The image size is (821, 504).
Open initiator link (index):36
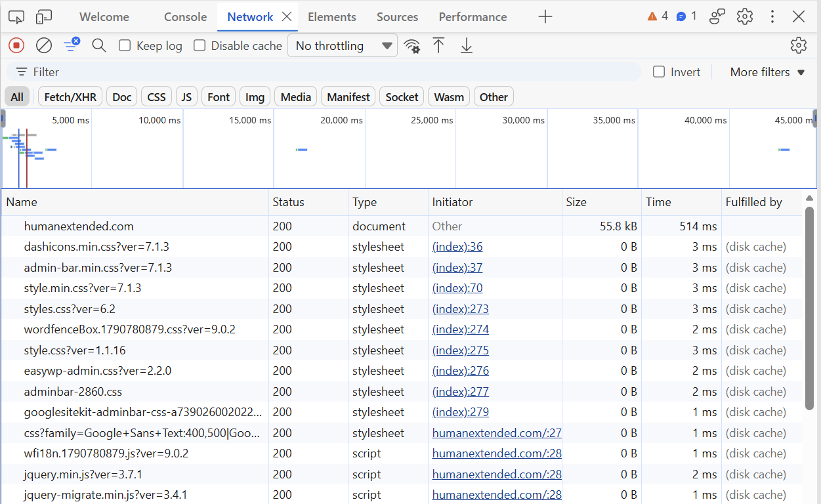click(x=457, y=247)
